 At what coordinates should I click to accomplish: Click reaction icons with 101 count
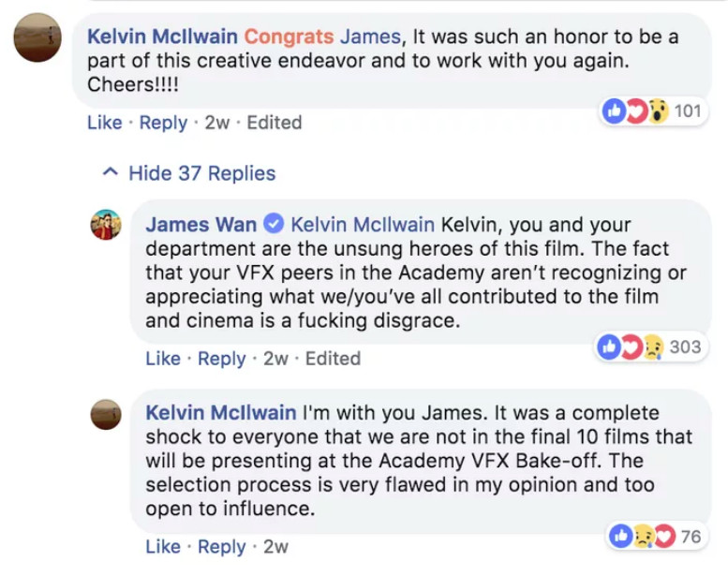(653, 111)
